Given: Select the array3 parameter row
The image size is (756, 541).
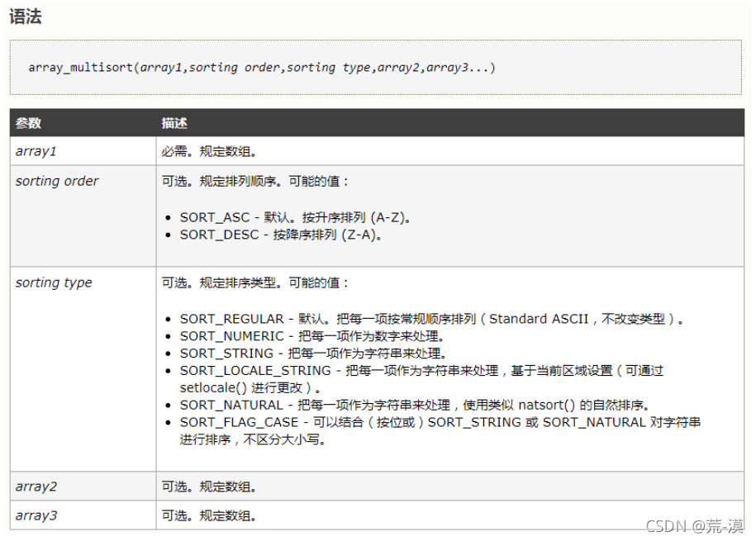Looking at the screenshot, I should click(35, 515).
